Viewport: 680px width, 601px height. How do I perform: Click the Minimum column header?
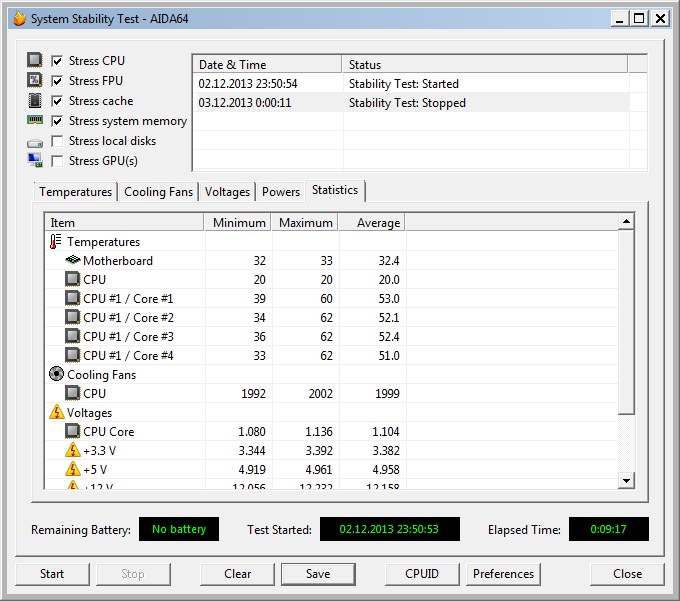pyautogui.click(x=238, y=222)
